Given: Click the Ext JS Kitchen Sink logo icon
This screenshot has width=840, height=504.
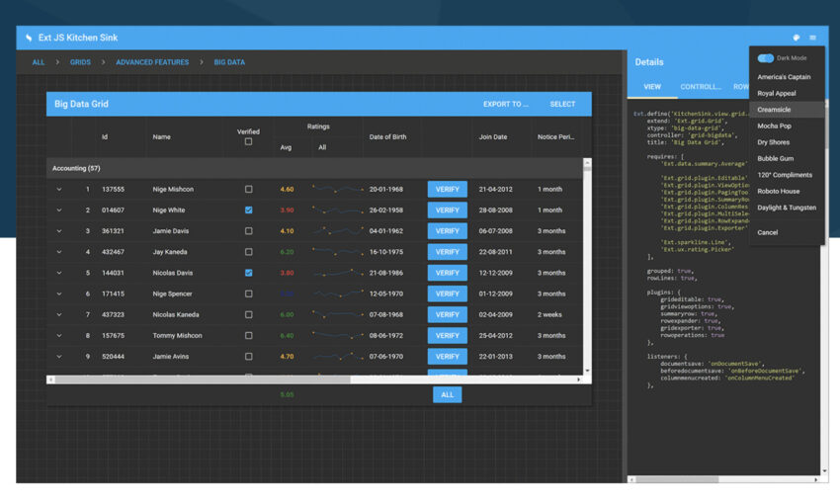Looking at the screenshot, I should tap(29, 38).
